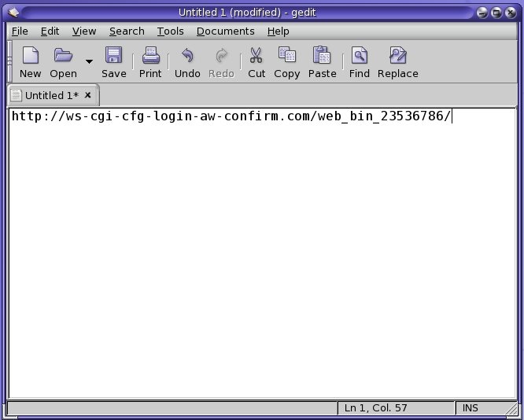Click the INS mode indicator
This screenshot has height=420, width=524.
pos(470,408)
